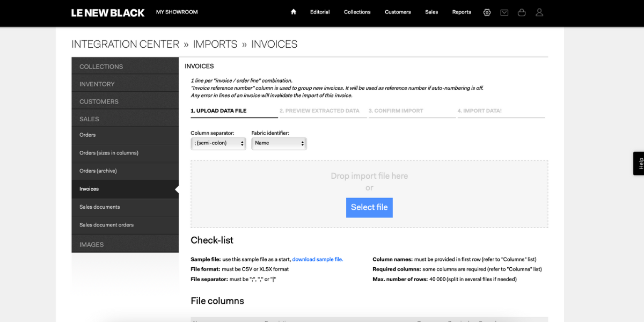Click the Select file button
Image resolution: width=644 pixels, height=322 pixels.
point(369,207)
